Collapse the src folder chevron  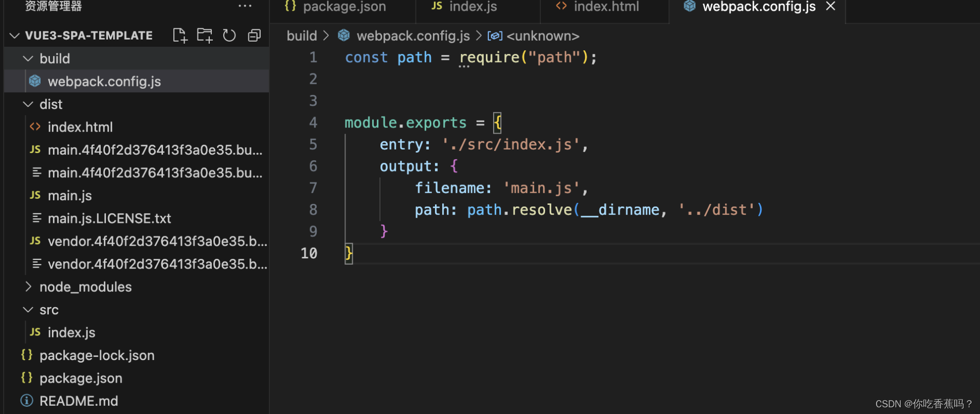[28, 310]
